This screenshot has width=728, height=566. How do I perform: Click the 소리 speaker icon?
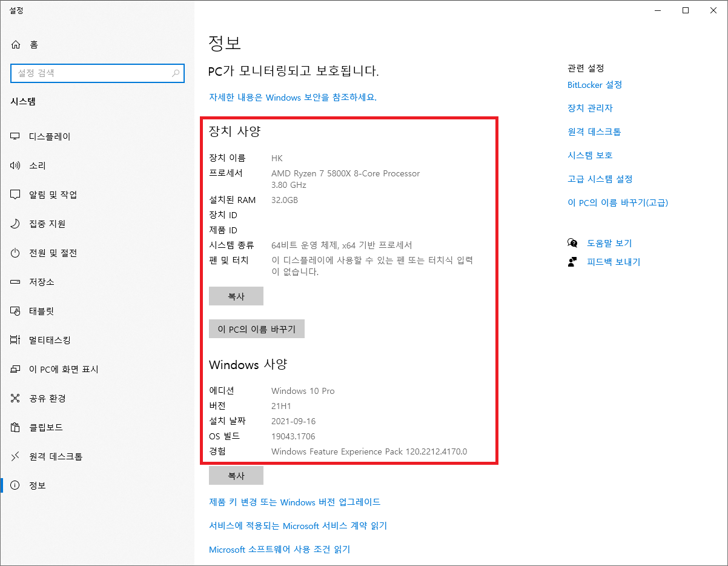pyautogui.click(x=16, y=165)
